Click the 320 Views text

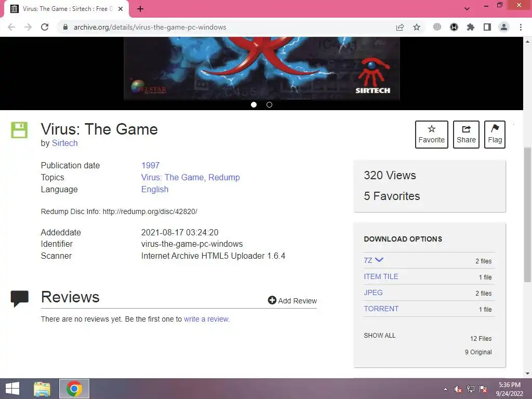pyautogui.click(x=390, y=176)
